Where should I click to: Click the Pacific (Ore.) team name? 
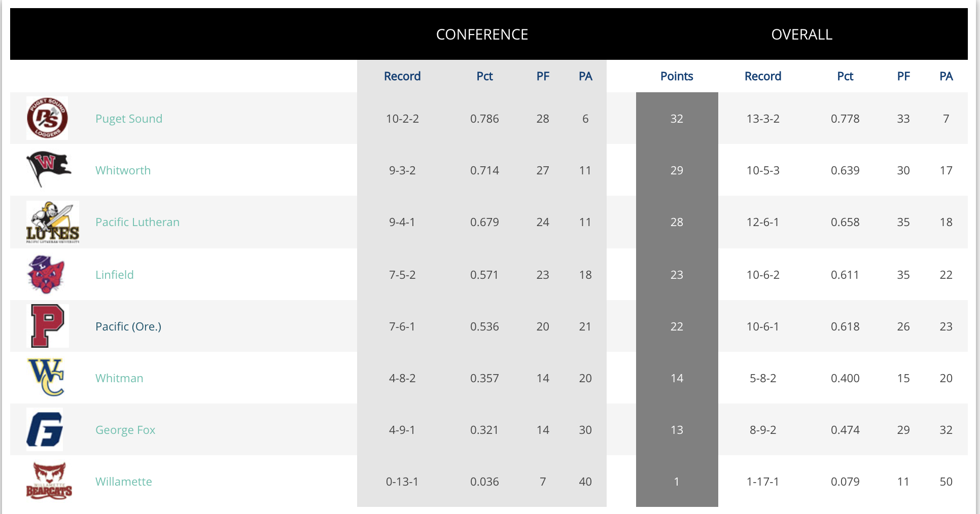point(128,326)
